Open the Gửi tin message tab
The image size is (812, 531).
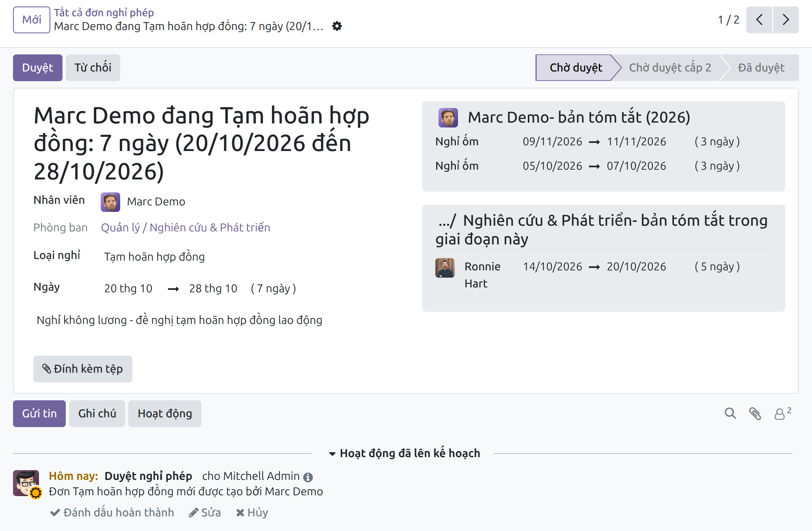[39, 414]
